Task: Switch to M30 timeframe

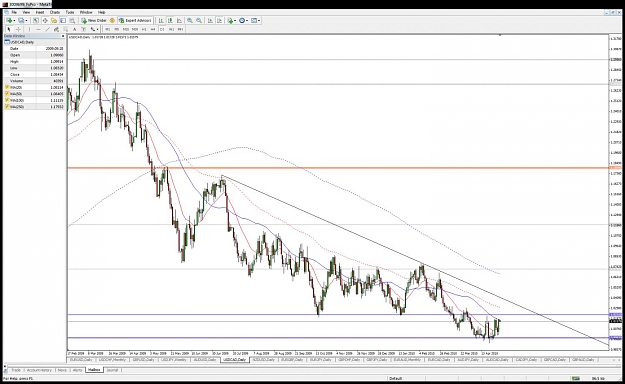Action: pyautogui.click(x=135, y=29)
